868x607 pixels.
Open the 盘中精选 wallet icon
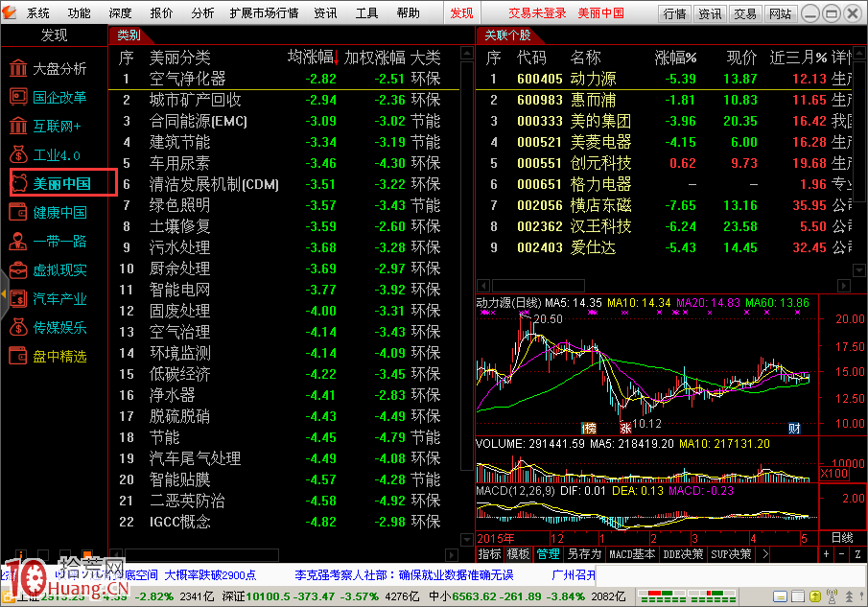click(18, 357)
